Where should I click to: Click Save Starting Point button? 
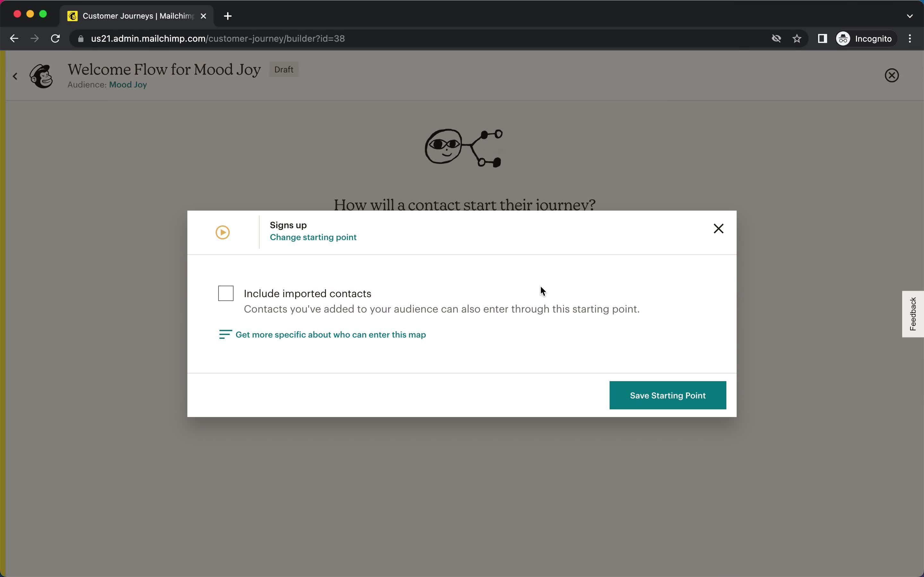click(x=667, y=395)
